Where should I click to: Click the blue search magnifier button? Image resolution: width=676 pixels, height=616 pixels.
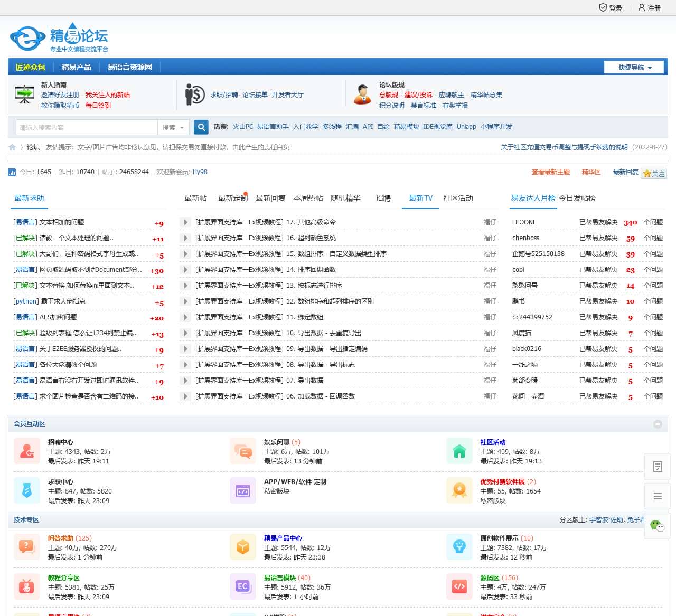click(201, 127)
